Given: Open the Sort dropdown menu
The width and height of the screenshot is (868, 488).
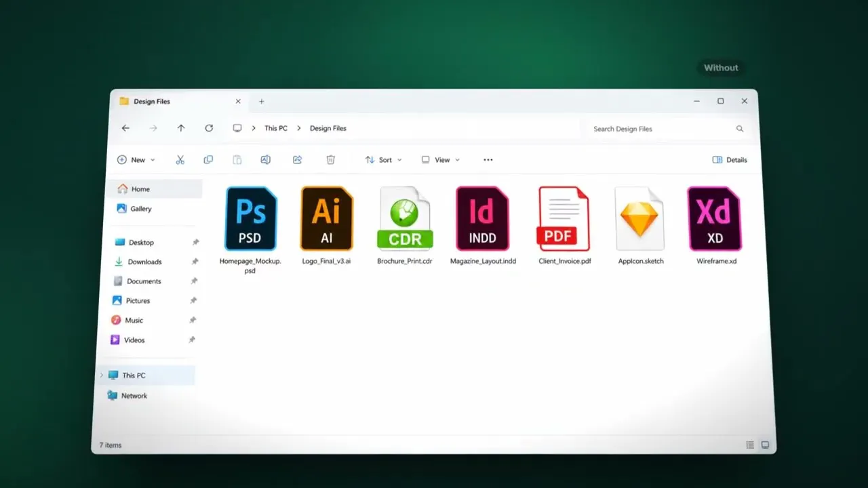Looking at the screenshot, I should pyautogui.click(x=383, y=160).
